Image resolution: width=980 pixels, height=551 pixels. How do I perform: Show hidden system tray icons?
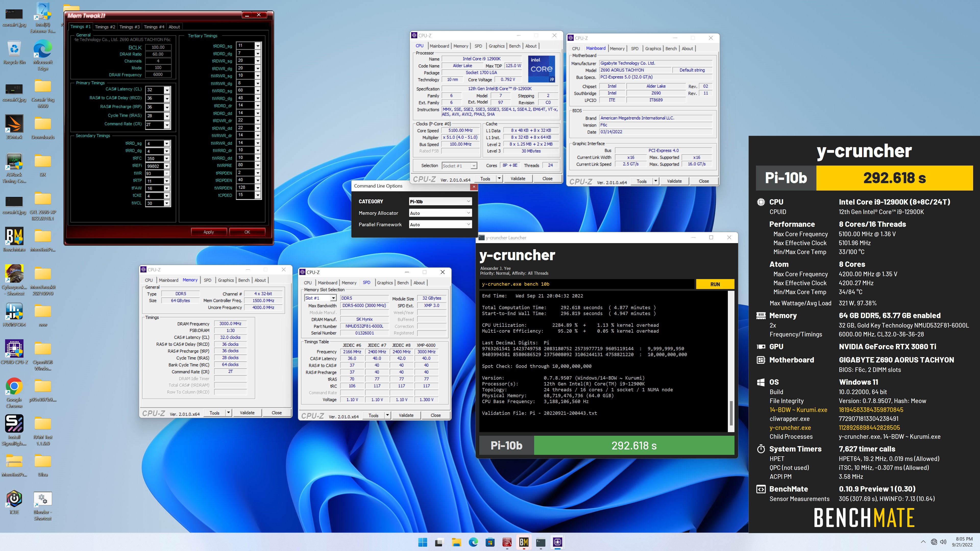tap(923, 542)
